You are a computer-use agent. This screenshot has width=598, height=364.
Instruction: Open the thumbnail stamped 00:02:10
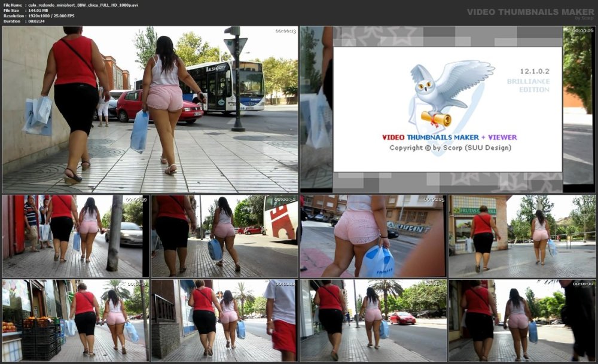(522, 320)
